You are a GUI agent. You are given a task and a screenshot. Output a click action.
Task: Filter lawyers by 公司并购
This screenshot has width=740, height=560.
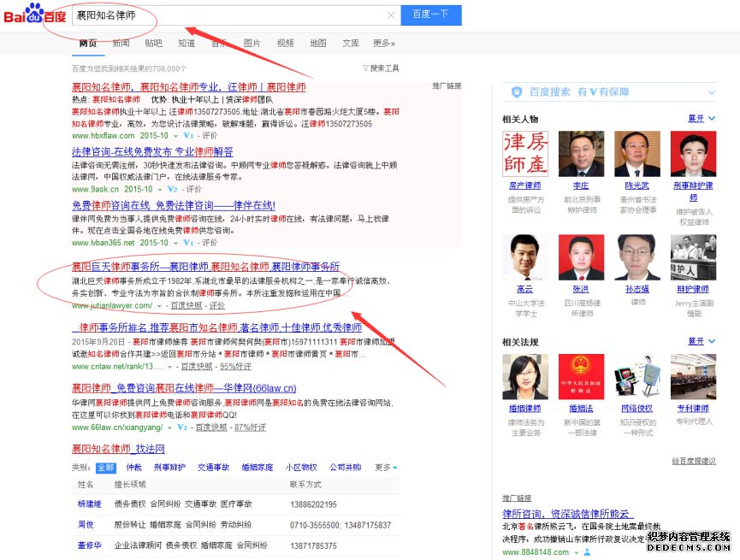click(x=346, y=468)
